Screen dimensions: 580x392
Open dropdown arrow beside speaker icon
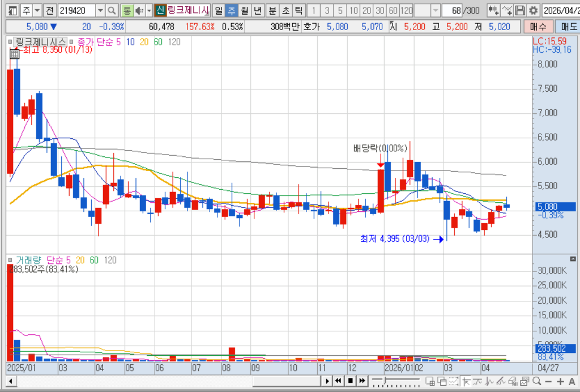coord(149,10)
